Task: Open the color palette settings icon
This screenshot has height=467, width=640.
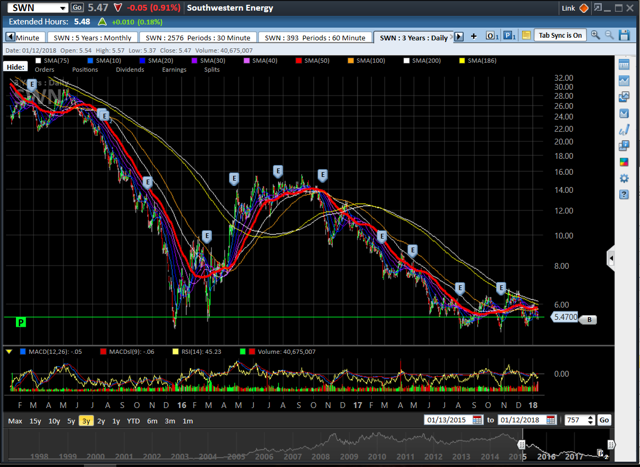Action: click(624, 162)
